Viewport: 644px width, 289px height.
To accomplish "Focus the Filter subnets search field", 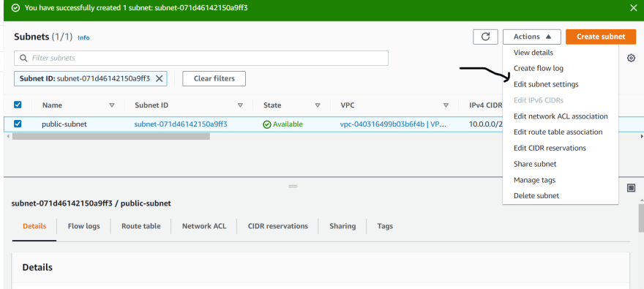I will (201, 59).
